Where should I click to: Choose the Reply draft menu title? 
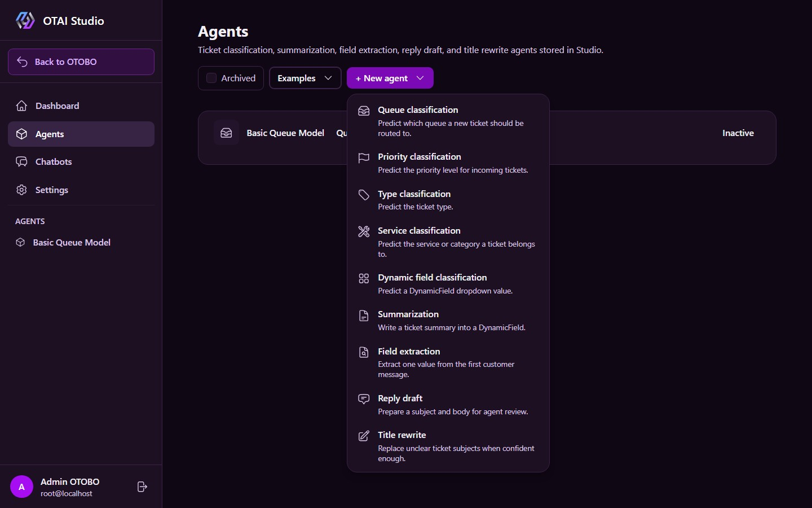pyautogui.click(x=400, y=398)
